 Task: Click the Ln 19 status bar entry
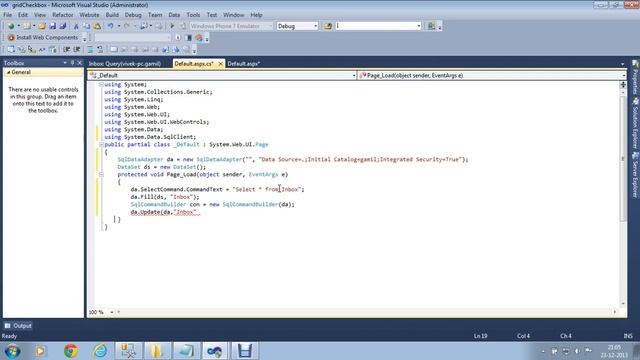tap(480, 336)
